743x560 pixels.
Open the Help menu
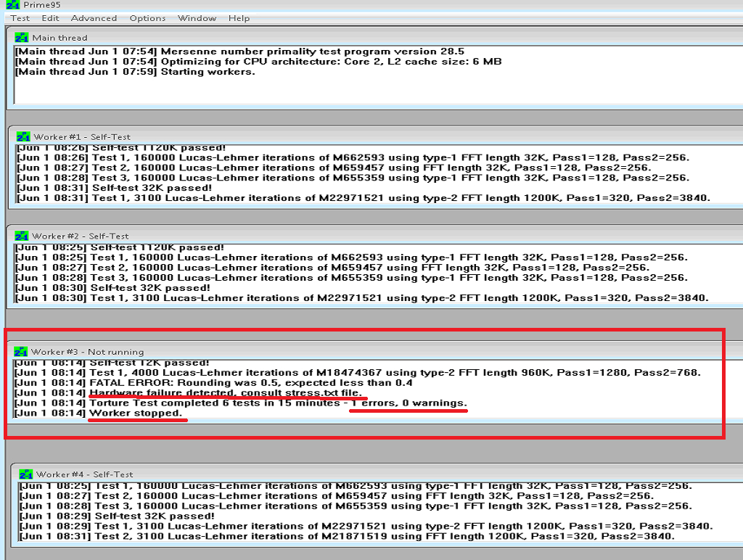click(x=239, y=18)
